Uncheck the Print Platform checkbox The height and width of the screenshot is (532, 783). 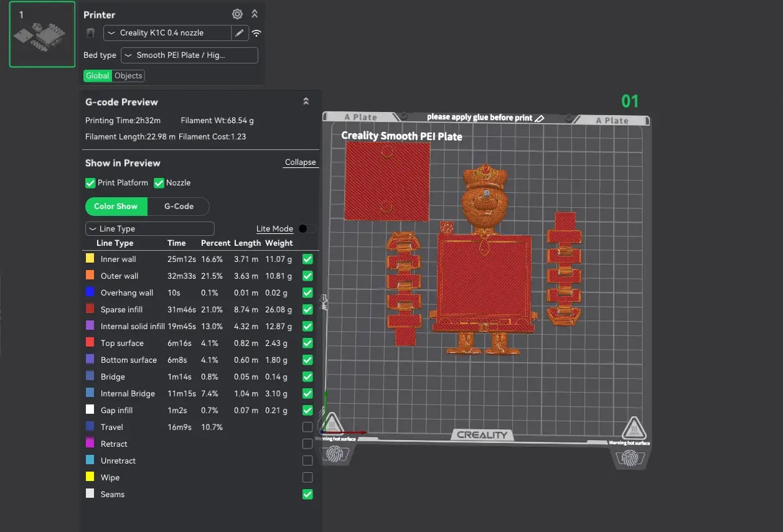coord(90,183)
